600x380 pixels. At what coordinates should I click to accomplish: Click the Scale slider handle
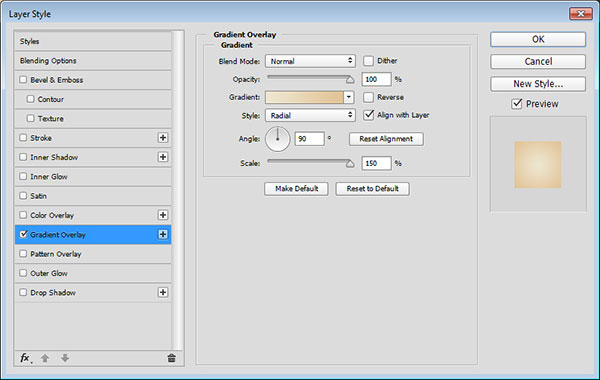350,163
